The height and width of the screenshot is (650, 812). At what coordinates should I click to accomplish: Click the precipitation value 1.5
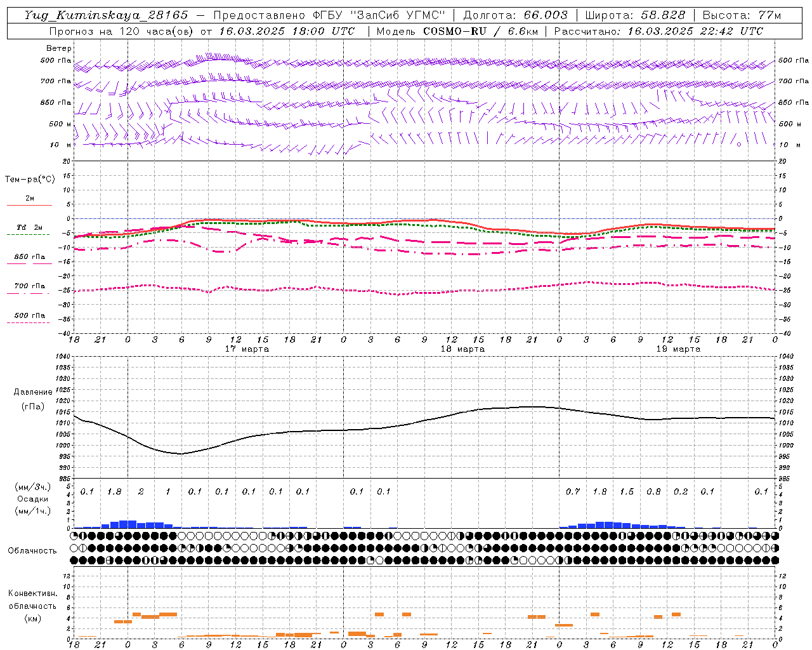[627, 491]
